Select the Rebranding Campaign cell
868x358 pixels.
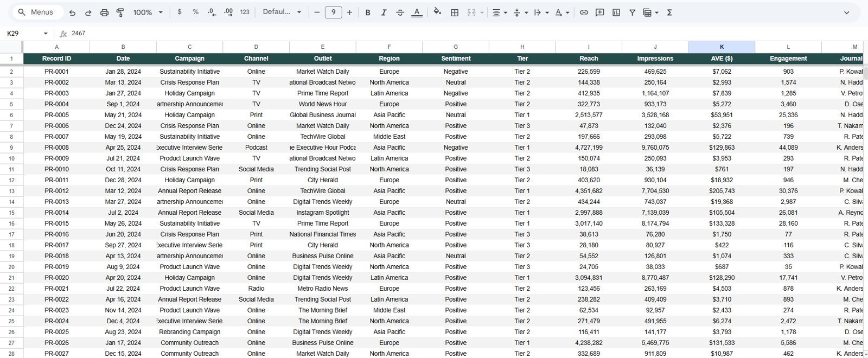tap(190, 332)
